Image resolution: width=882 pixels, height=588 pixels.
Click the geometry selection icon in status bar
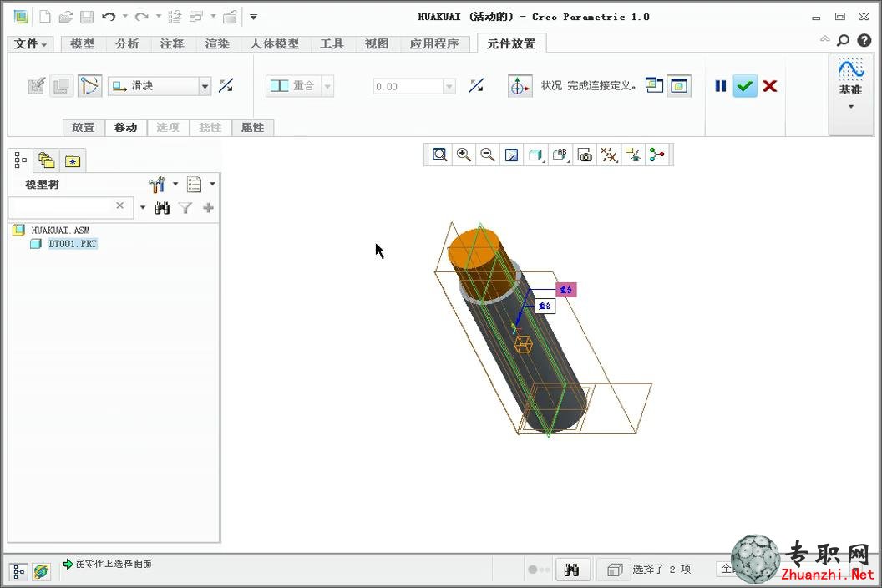(x=614, y=570)
